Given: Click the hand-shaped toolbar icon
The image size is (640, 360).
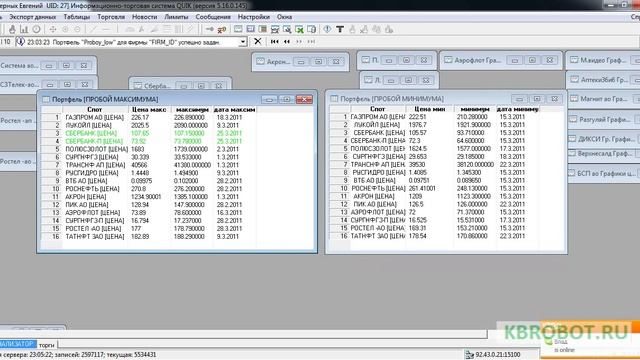Looking at the screenshot, I should point(12,29).
